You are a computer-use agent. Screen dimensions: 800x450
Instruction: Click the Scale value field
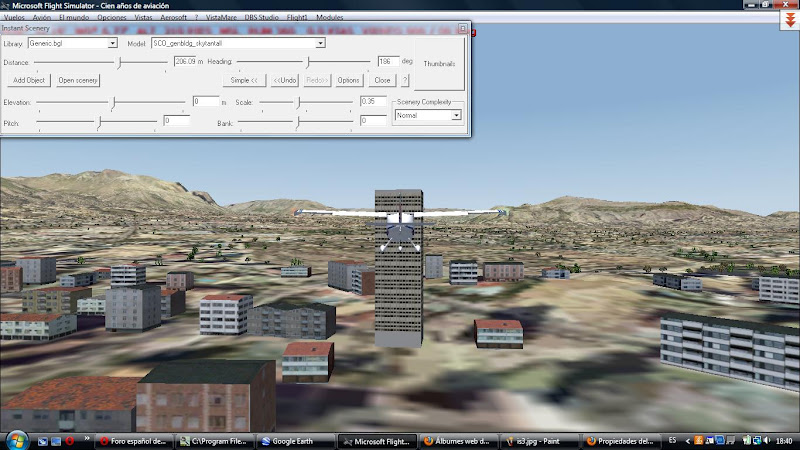pyautogui.click(x=373, y=102)
